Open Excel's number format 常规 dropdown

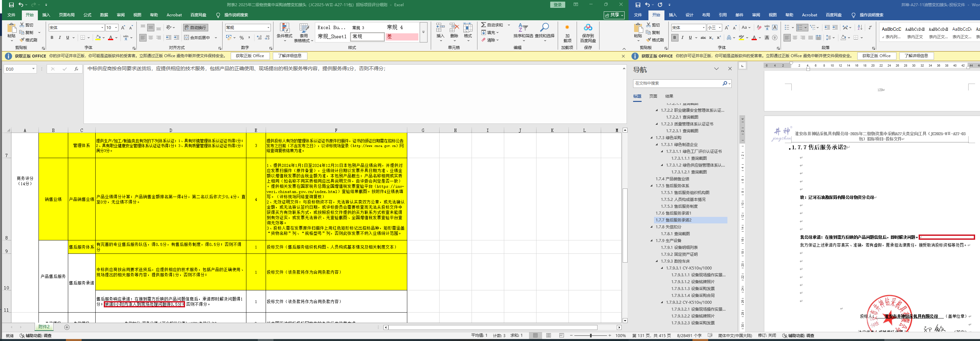tap(268, 28)
